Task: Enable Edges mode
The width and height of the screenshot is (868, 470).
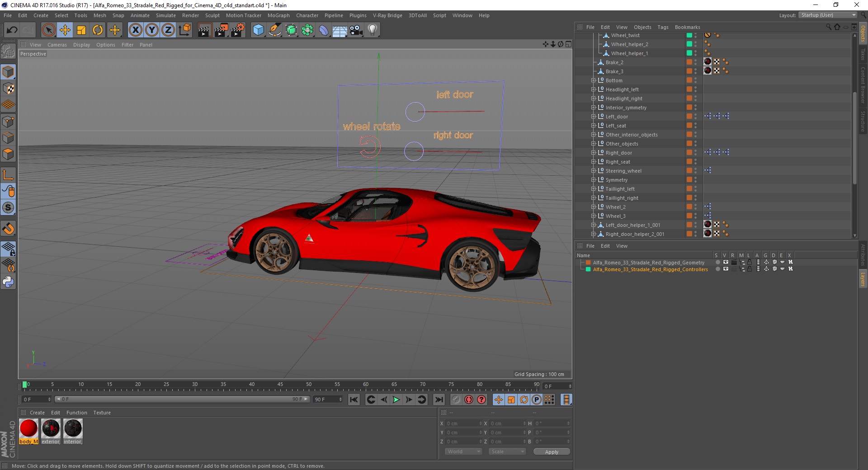Action: click(8, 137)
